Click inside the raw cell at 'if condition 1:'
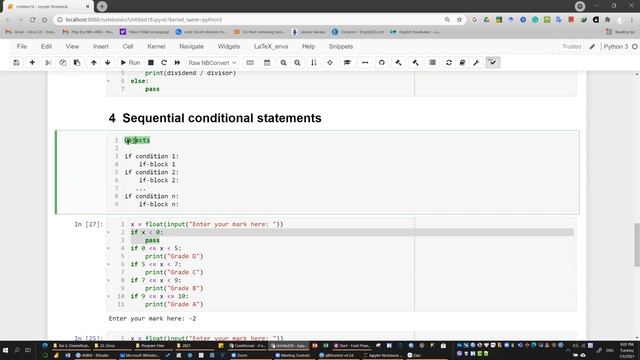This screenshot has height=360, width=640. [x=151, y=156]
